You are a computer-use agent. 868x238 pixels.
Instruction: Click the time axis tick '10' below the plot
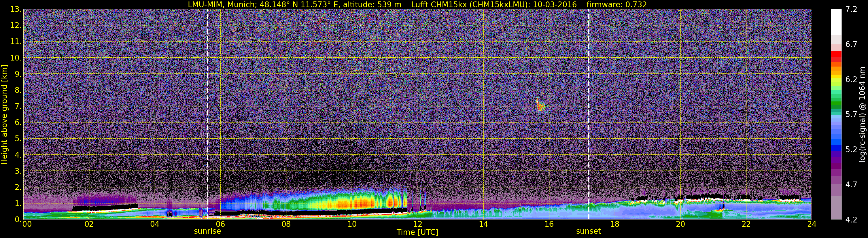352,224
